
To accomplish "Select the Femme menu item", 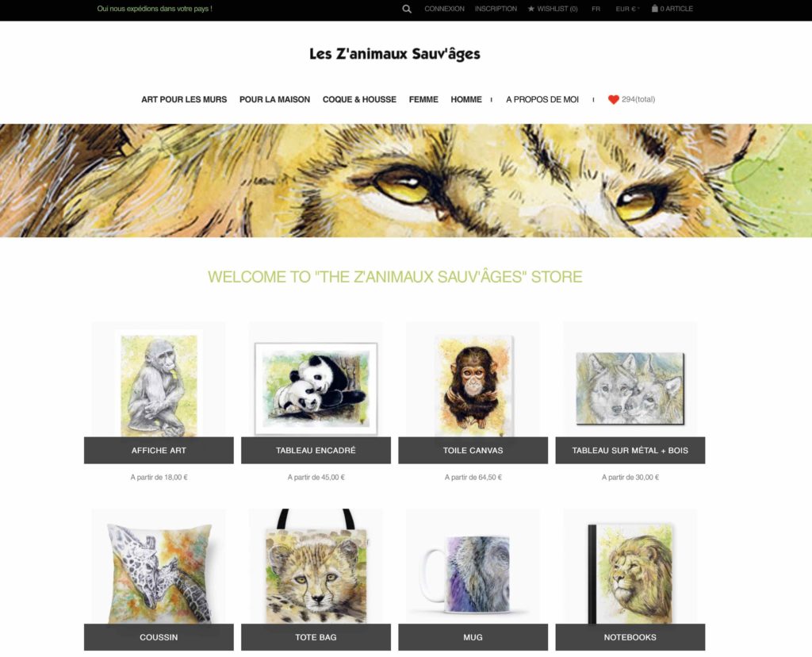I will (x=423, y=99).
